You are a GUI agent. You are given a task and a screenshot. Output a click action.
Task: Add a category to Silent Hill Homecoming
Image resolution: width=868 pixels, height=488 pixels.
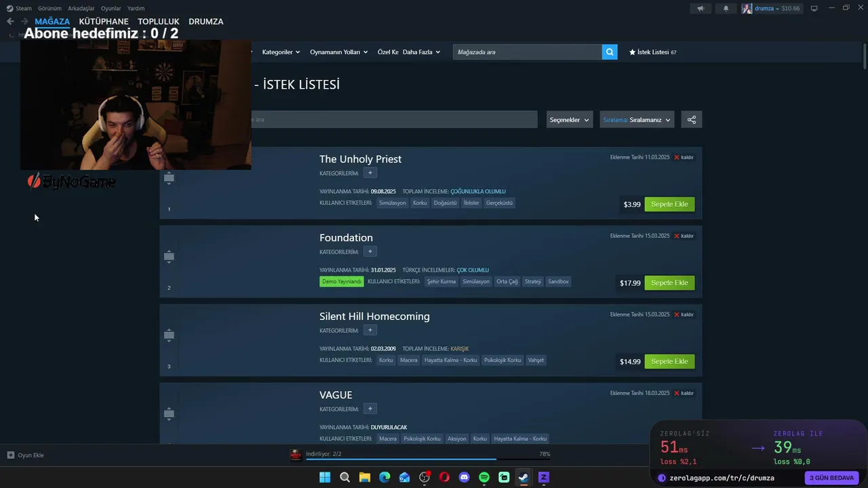370,331
